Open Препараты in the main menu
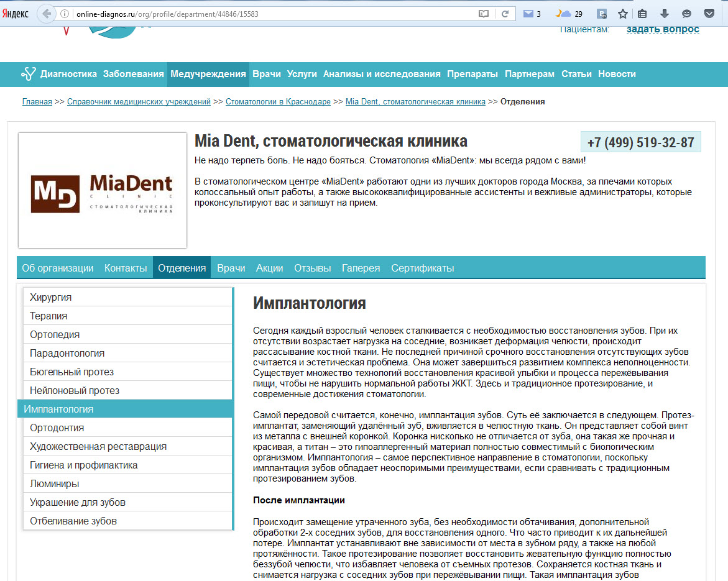This screenshot has width=728, height=581. (x=472, y=74)
